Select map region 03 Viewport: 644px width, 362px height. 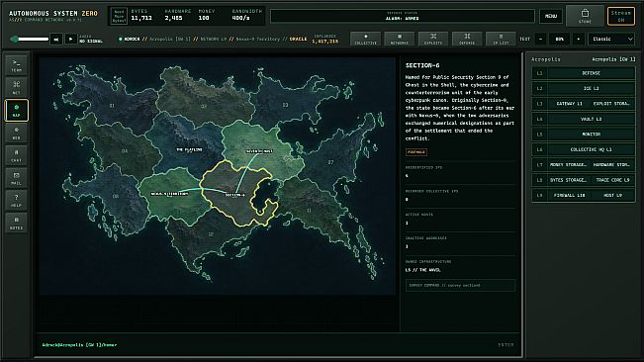(285, 105)
